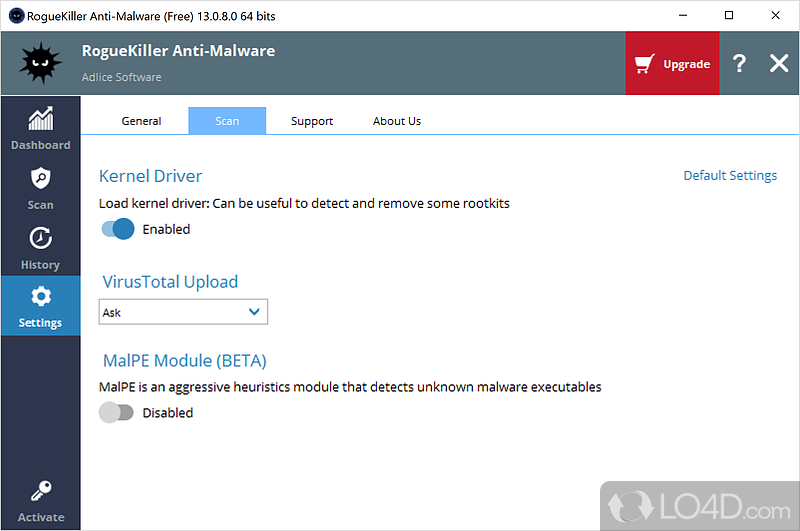The image size is (800, 531).
Task: Close the window from the title bar
Action: (x=776, y=16)
